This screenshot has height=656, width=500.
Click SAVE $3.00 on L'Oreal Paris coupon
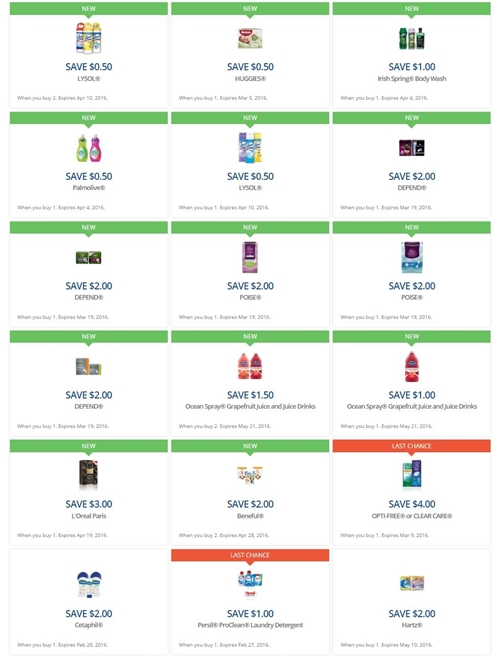pyautogui.click(x=89, y=504)
